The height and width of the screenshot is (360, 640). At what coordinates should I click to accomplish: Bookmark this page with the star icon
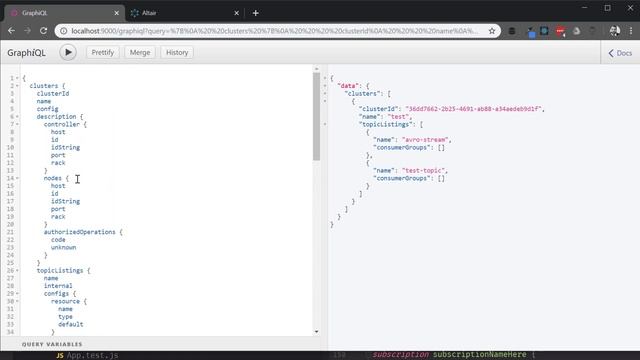click(492, 31)
